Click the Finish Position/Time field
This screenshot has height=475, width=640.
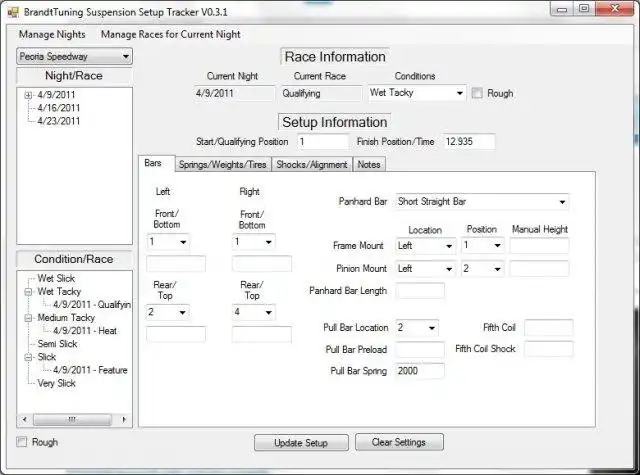tap(469, 142)
